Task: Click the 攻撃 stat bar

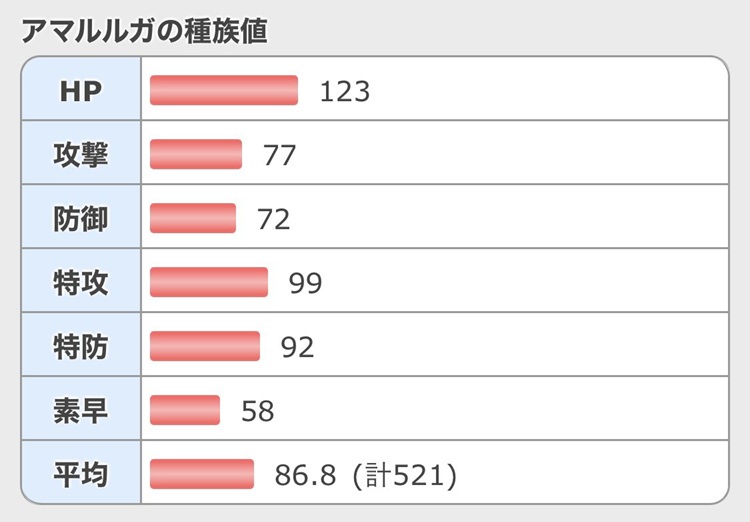Action: [196, 154]
